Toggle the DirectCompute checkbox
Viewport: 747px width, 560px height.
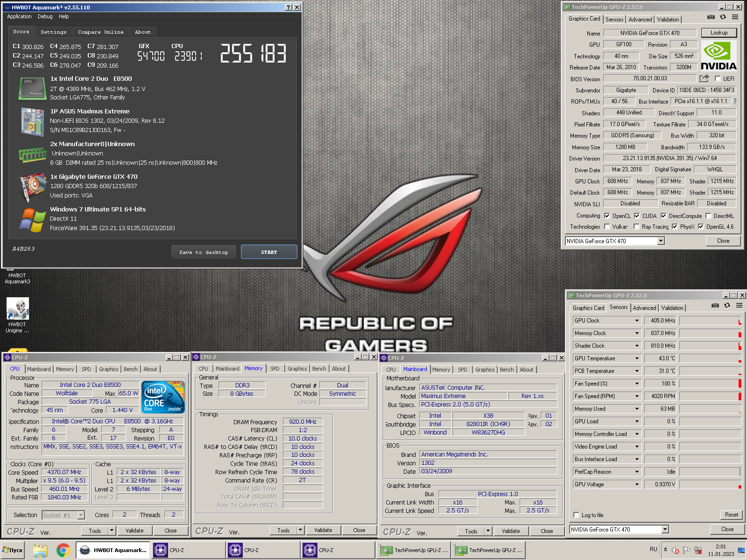(663, 216)
